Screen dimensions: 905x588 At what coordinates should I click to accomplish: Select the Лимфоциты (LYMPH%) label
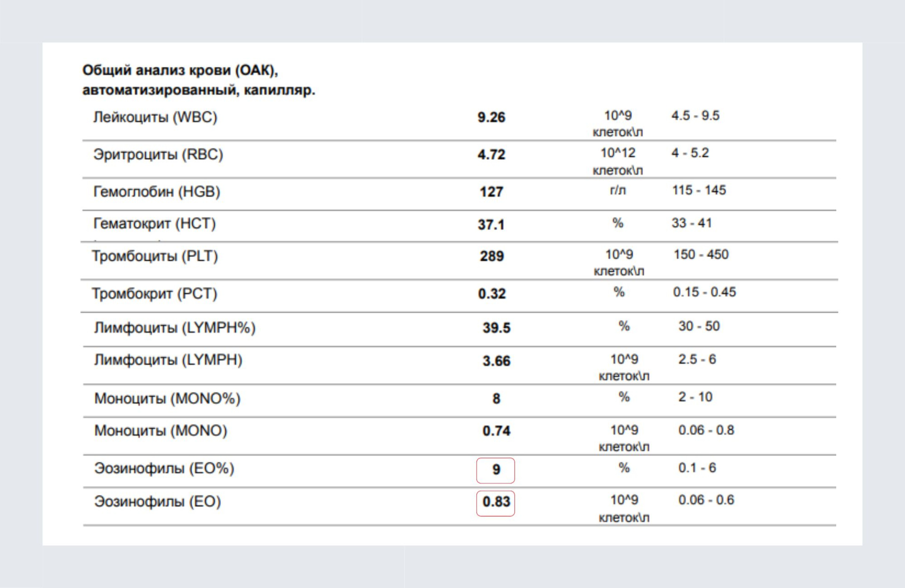(x=174, y=327)
